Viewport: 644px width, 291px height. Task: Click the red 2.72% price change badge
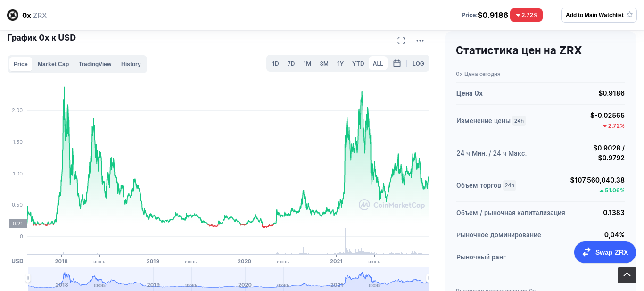526,15
